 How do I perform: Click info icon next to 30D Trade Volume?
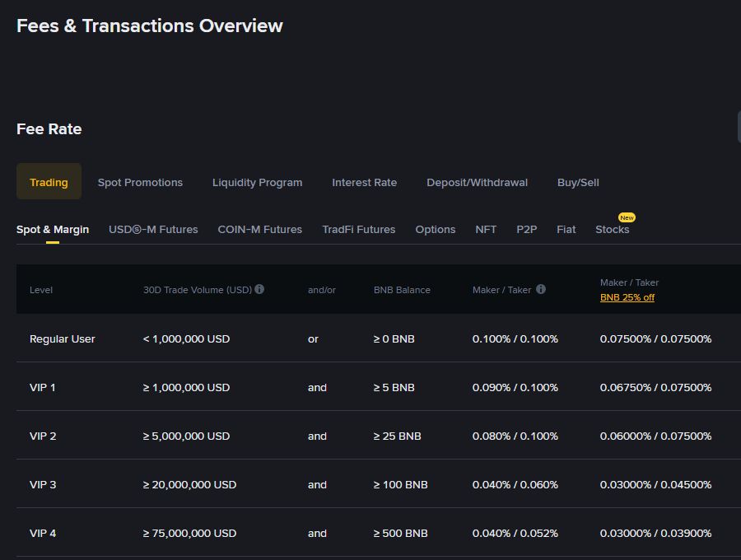(259, 289)
